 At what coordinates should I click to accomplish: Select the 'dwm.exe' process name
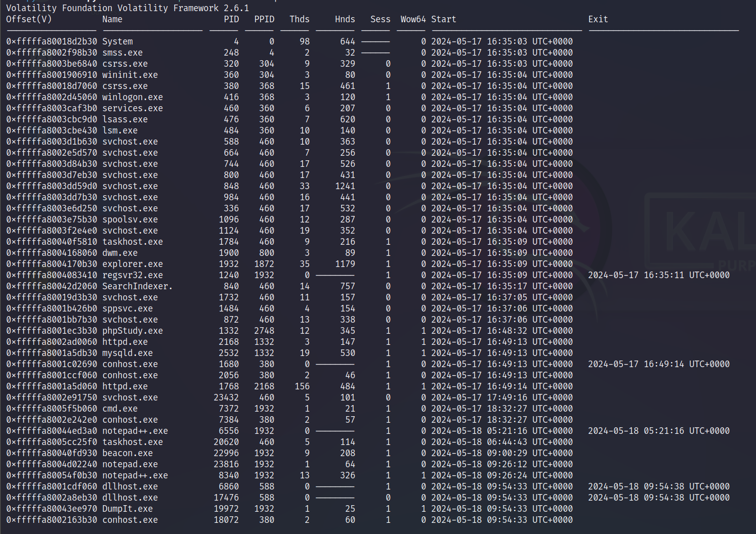click(120, 253)
